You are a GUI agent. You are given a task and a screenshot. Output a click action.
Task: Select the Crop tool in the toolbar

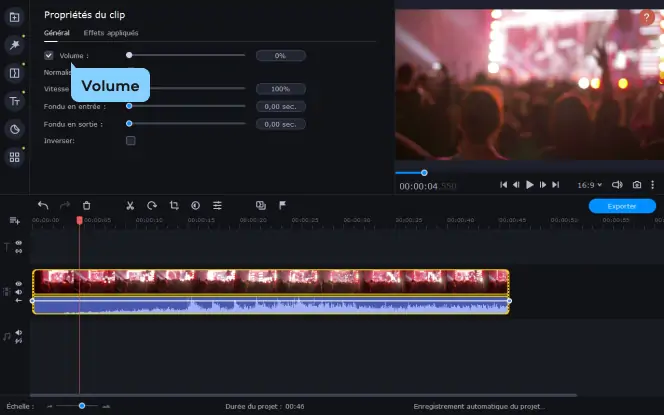[174, 205]
